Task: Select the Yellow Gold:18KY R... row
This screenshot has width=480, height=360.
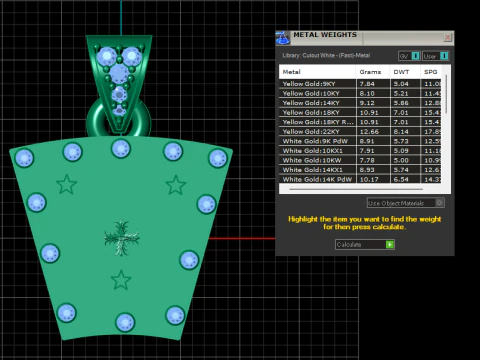Action: pyautogui.click(x=360, y=122)
